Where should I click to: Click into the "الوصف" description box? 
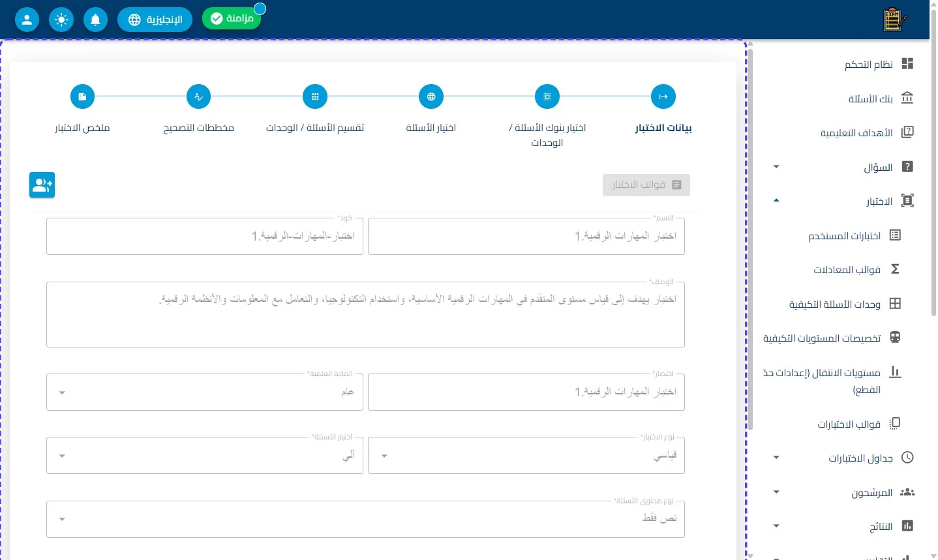click(x=365, y=314)
